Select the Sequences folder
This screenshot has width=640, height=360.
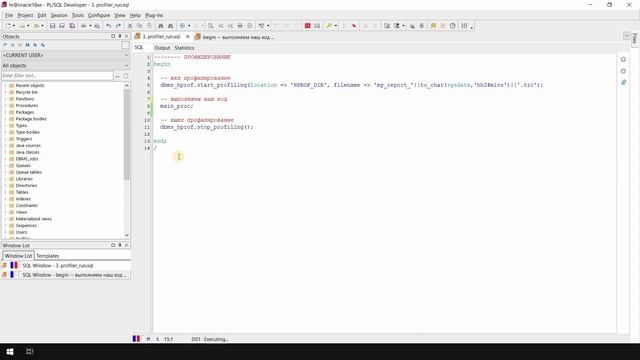click(26, 225)
